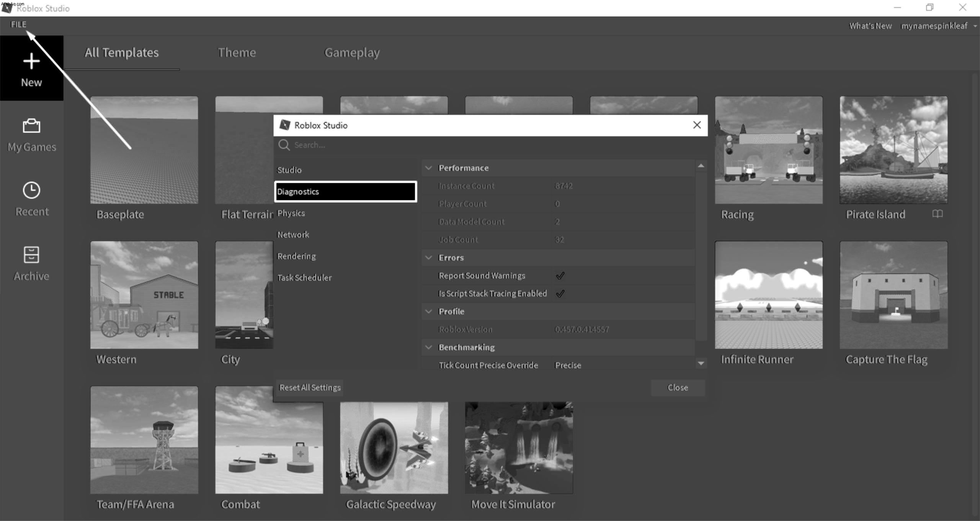
Task: Switch to the Theme tab
Action: (x=237, y=52)
